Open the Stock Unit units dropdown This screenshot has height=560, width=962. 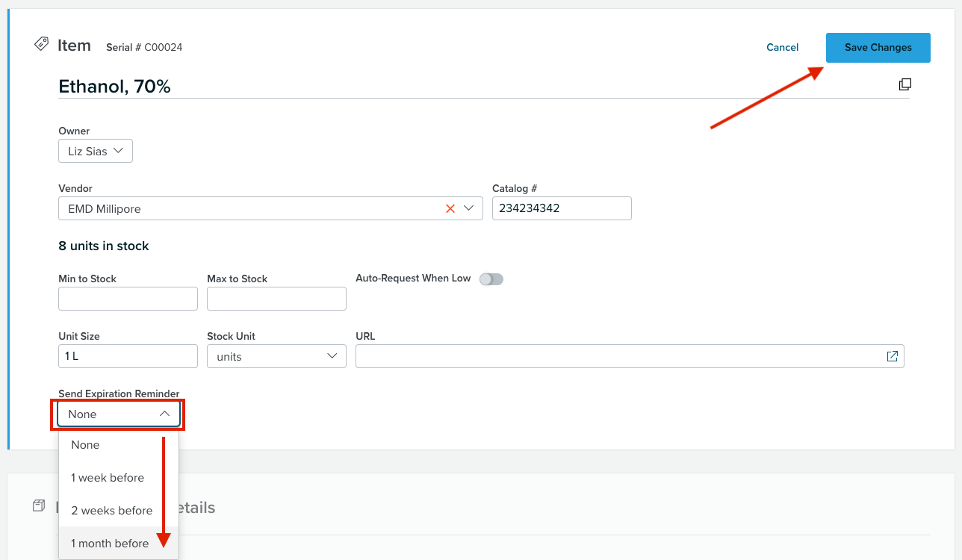[276, 356]
